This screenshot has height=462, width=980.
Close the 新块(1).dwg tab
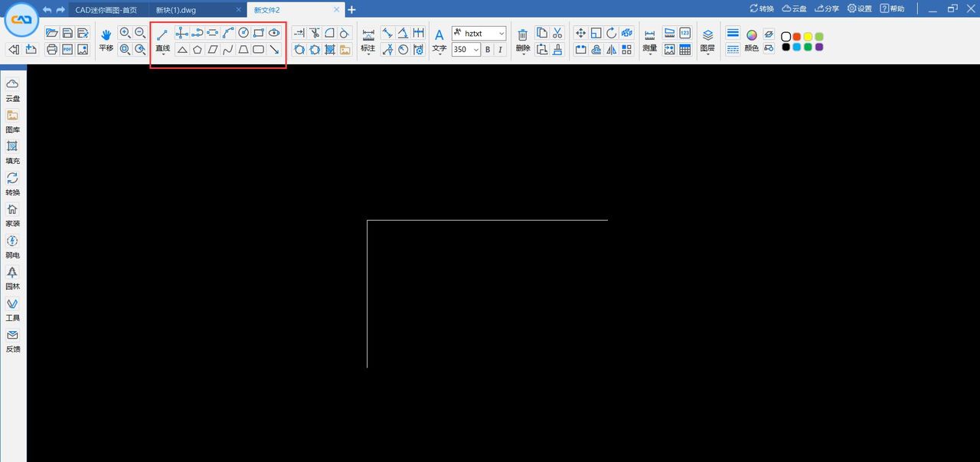tap(238, 10)
